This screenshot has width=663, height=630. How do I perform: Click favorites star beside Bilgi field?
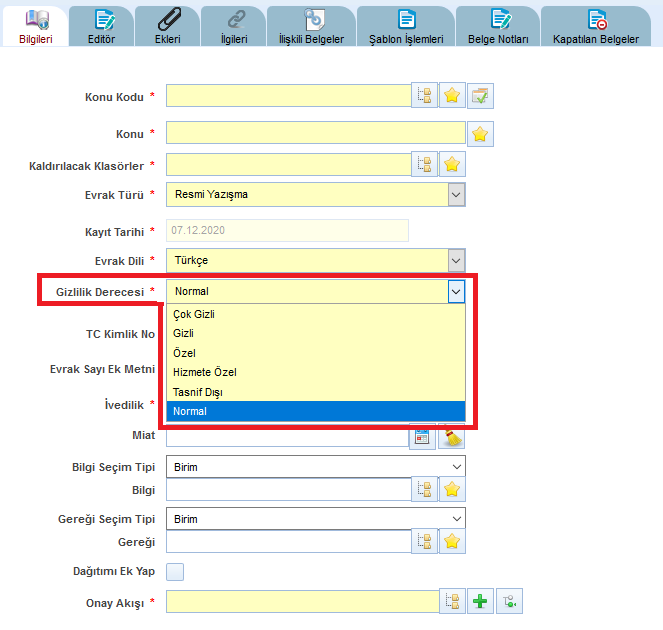pos(452,489)
